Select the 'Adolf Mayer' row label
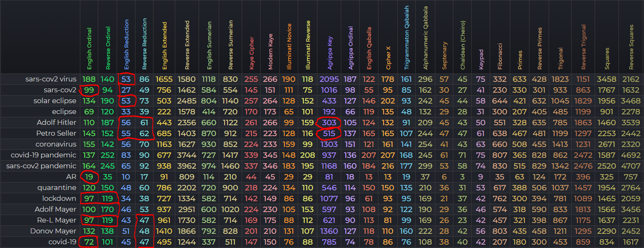The image size is (644, 248). [56, 209]
